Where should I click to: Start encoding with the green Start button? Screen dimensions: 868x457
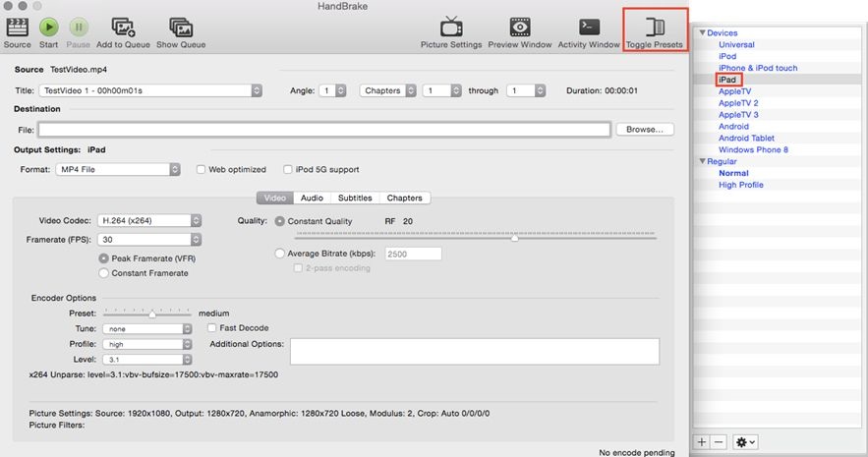click(x=49, y=28)
